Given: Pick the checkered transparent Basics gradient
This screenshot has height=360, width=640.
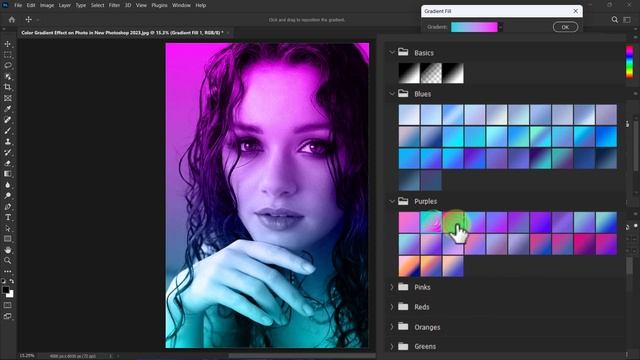Looking at the screenshot, I should (x=431, y=73).
